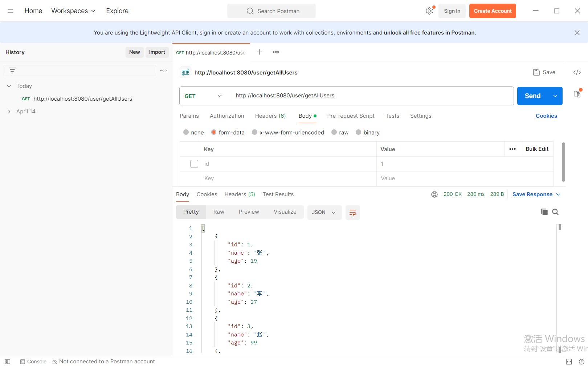Open the settings gear menu
This screenshot has width=588, height=367.
point(429,11)
